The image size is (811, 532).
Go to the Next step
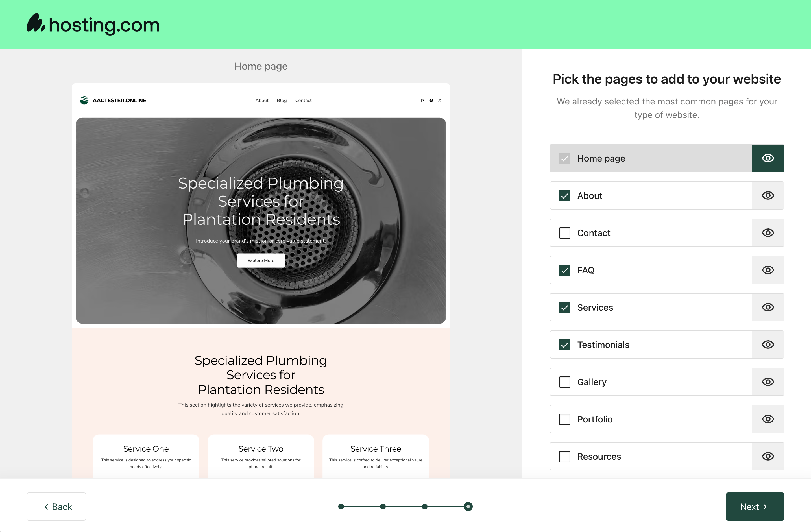pyautogui.click(x=755, y=506)
